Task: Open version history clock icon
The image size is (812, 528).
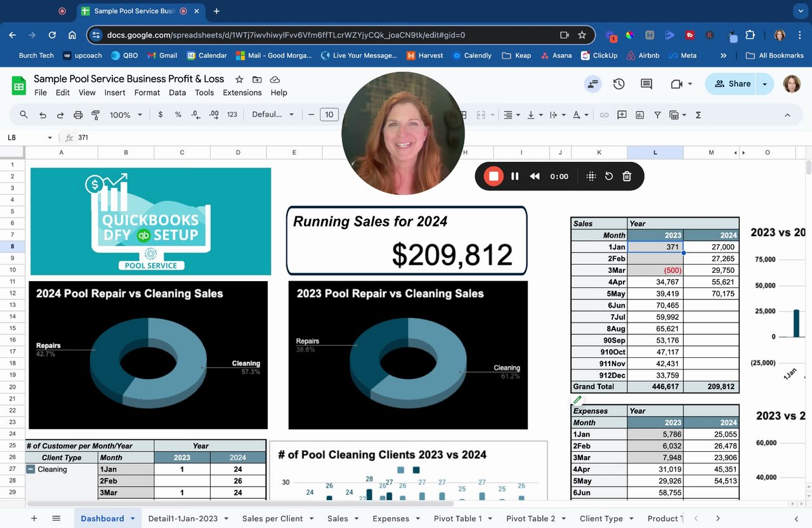Action: pos(619,84)
